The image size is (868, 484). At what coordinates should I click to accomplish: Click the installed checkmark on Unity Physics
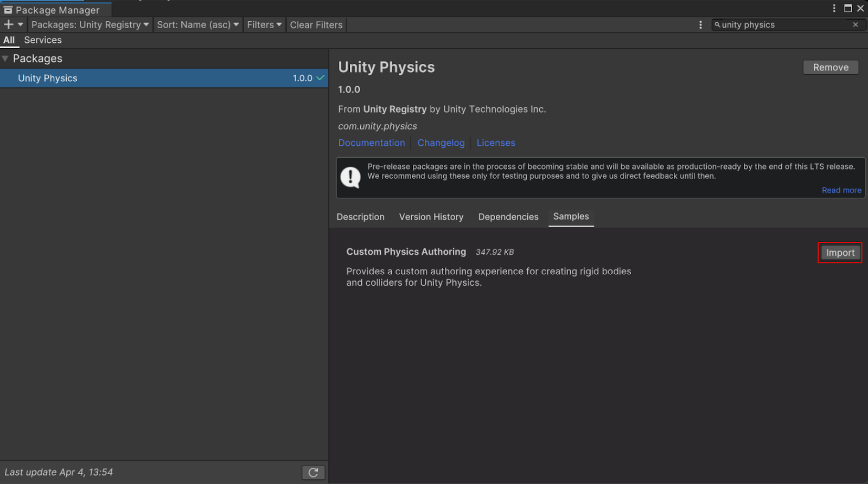point(321,78)
